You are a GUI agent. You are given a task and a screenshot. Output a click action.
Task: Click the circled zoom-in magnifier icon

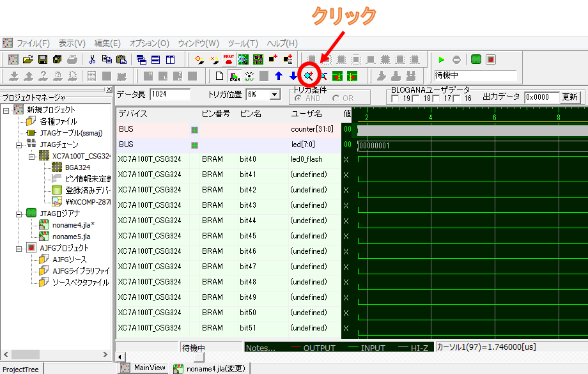point(309,76)
